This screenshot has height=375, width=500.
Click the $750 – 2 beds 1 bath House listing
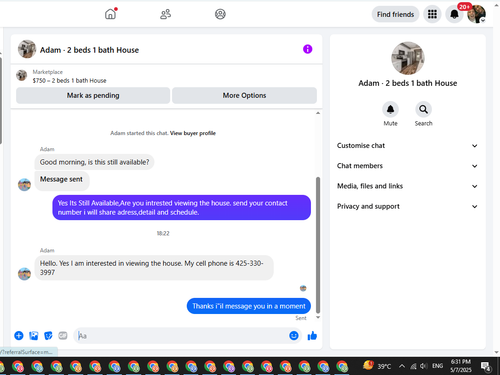tap(69, 80)
